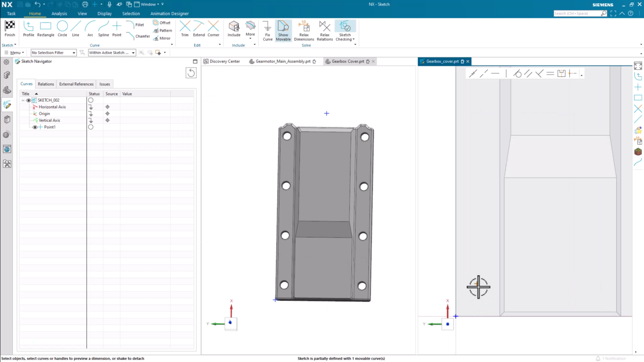Screen dimensions: 644x362
Task: Open the Relations tab in Sketch Navigator
Action: [46, 84]
